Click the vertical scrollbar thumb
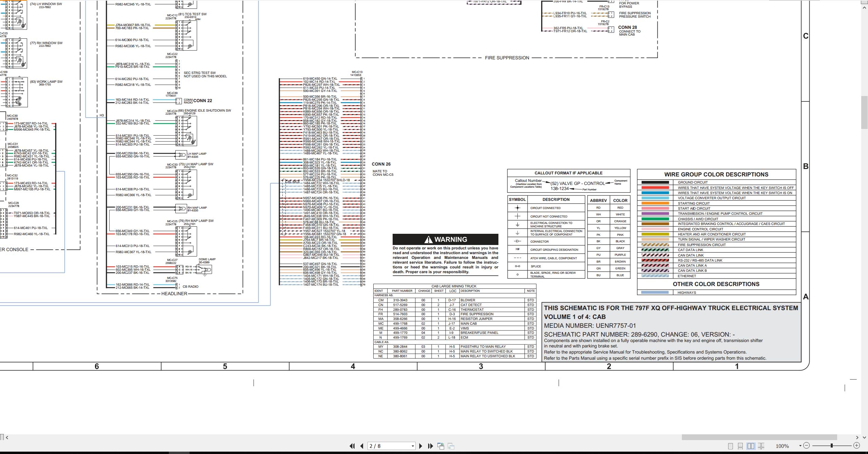The height and width of the screenshot is (454, 868). (864, 112)
